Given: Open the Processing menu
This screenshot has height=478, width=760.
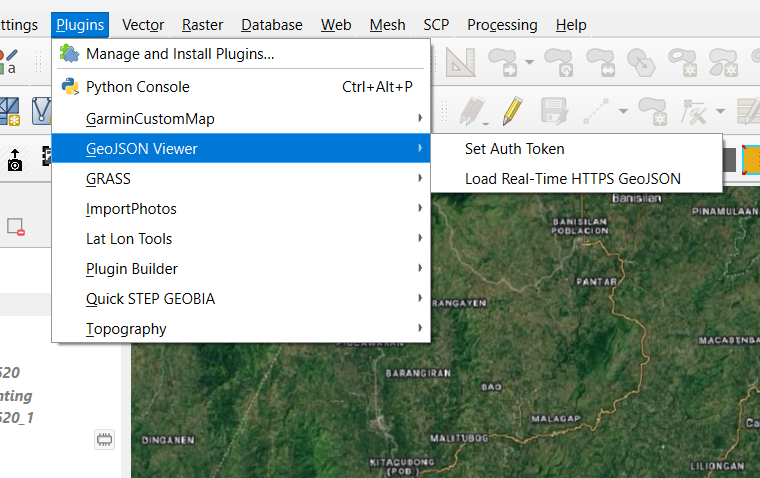Looking at the screenshot, I should pyautogui.click(x=502, y=25).
